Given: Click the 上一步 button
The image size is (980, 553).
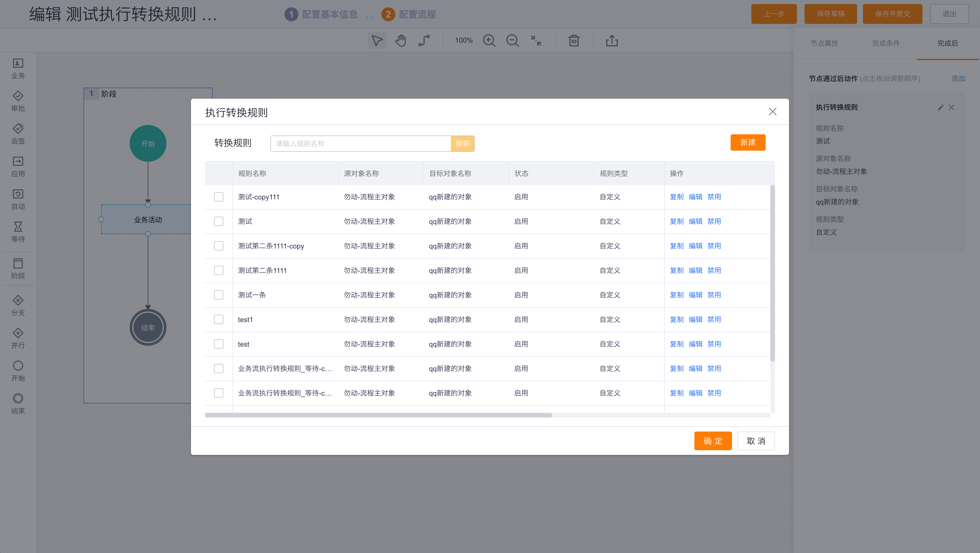Looking at the screenshot, I should pyautogui.click(x=774, y=14).
